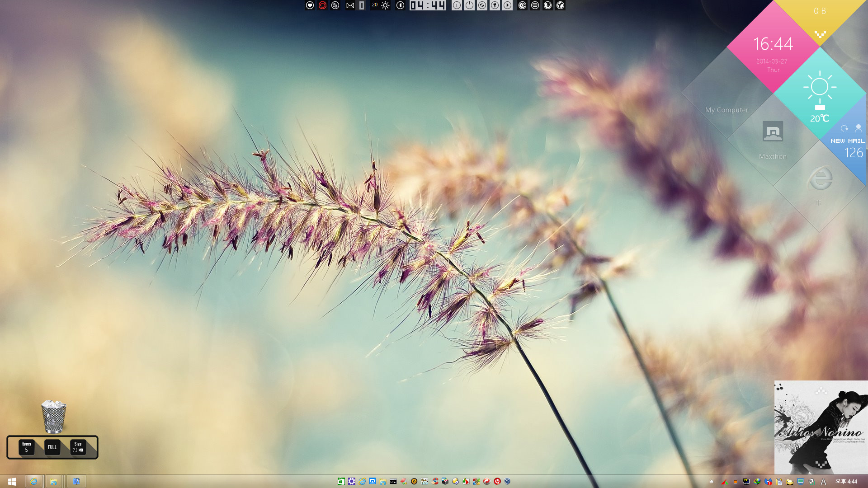Open the red power button icon in dock
Viewport: 868px width, 488px height.
click(x=497, y=481)
